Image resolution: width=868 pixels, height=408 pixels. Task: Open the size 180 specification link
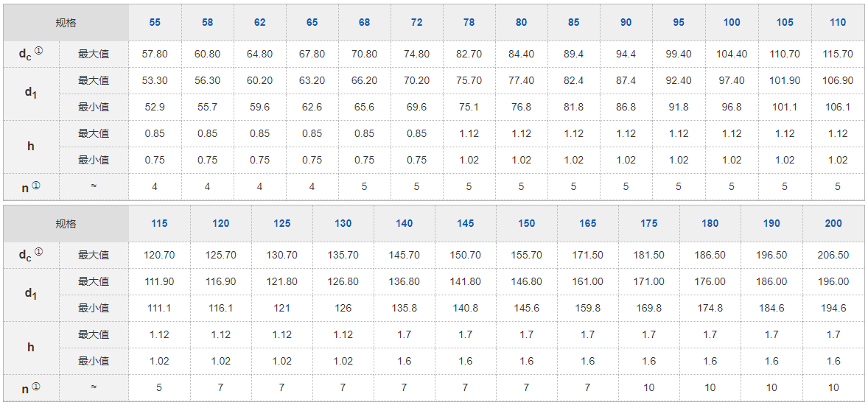click(710, 223)
